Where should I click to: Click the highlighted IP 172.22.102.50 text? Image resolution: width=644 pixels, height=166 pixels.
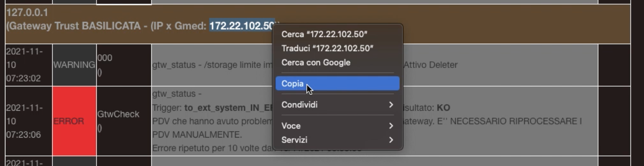242,26
